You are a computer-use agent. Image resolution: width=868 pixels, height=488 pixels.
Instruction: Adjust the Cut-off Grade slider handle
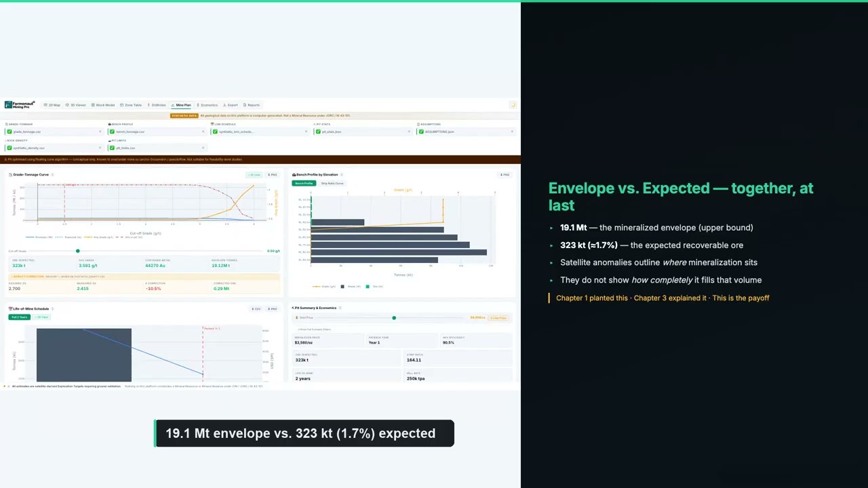click(77, 251)
